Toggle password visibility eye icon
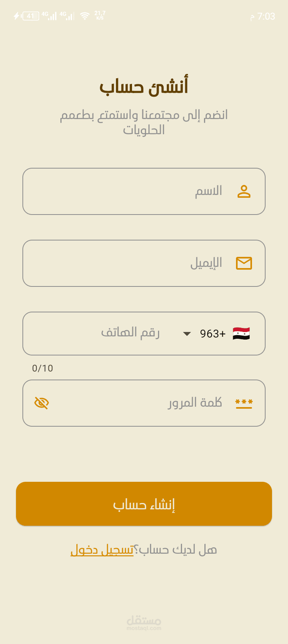 point(42,403)
